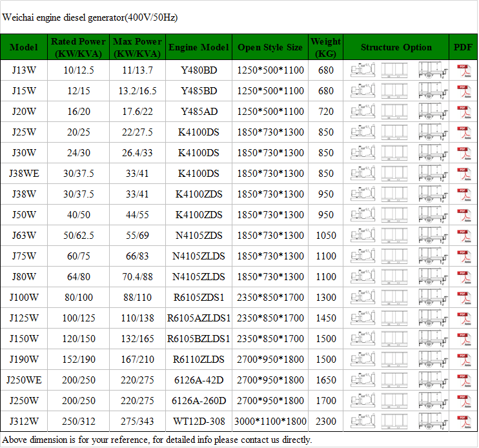Click the Max Power column header
The image size is (479, 448).
[138, 47]
